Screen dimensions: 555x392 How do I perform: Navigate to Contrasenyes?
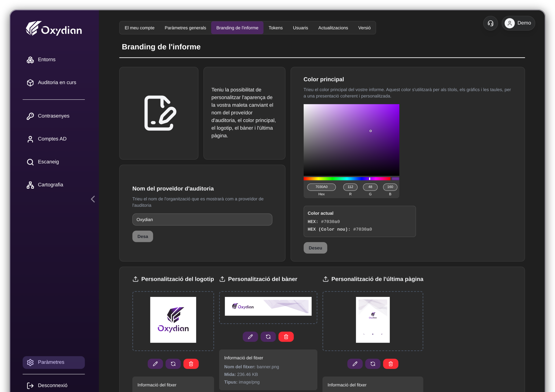pos(54,116)
